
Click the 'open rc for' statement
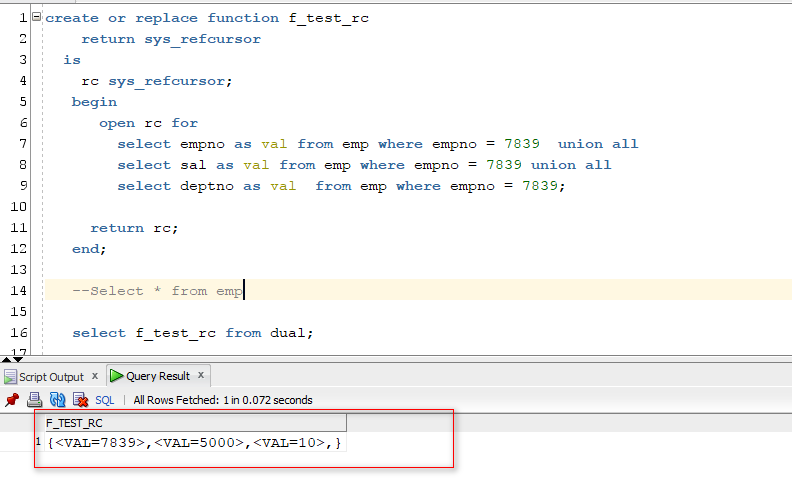click(x=148, y=123)
